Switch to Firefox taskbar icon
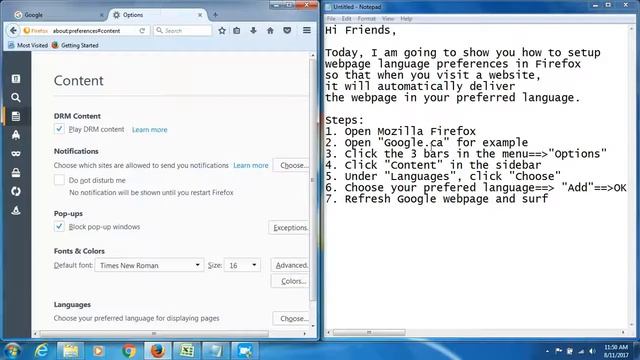The image size is (640, 360). (x=158, y=351)
